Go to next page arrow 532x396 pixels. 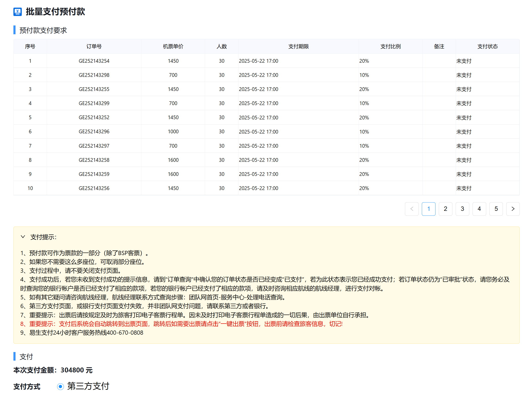pyautogui.click(x=513, y=209)
